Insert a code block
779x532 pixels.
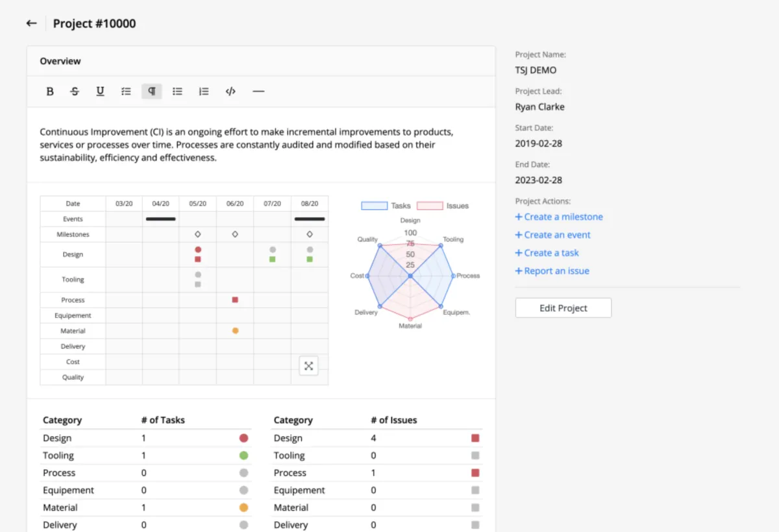230,91
